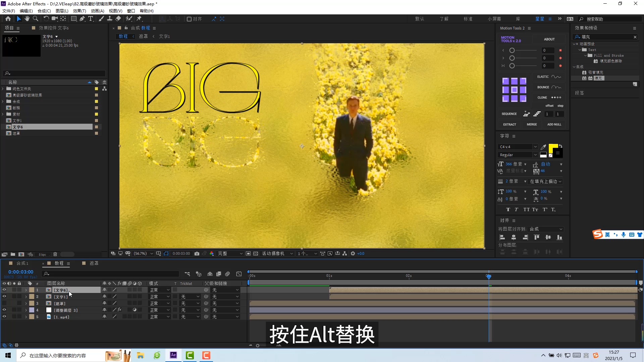Click the EXTRACT button in Motion Tools
The width and height of the screenshot is (644, 362).
pyautogui.click(x=509, y=124)
